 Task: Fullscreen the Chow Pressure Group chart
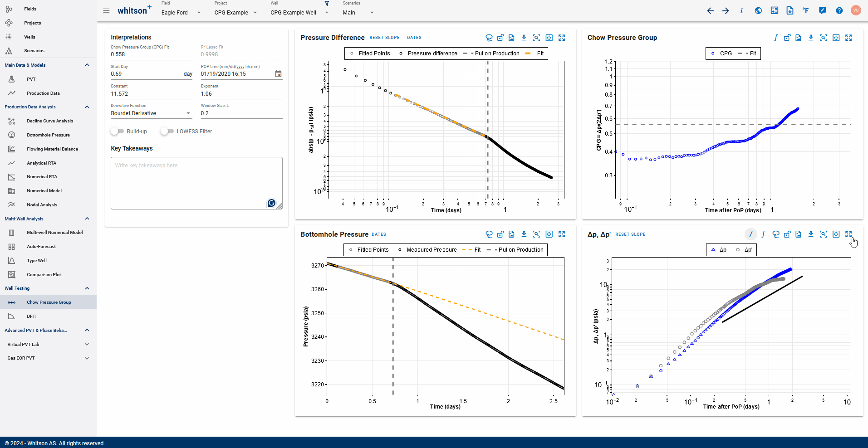(848, 38)
